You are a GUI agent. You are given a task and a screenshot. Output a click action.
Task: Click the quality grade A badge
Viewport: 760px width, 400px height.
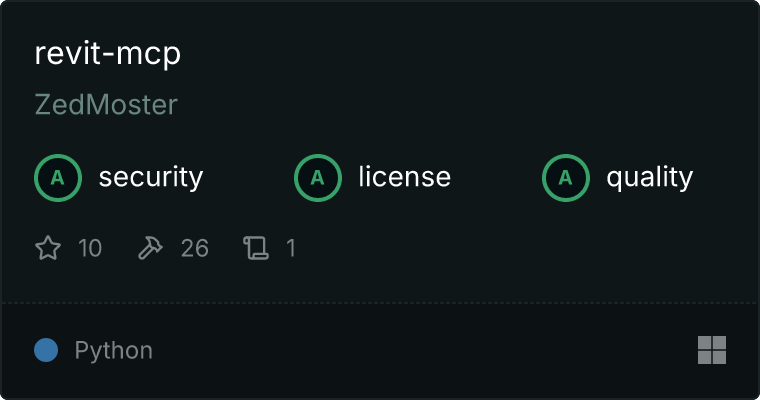566,177
